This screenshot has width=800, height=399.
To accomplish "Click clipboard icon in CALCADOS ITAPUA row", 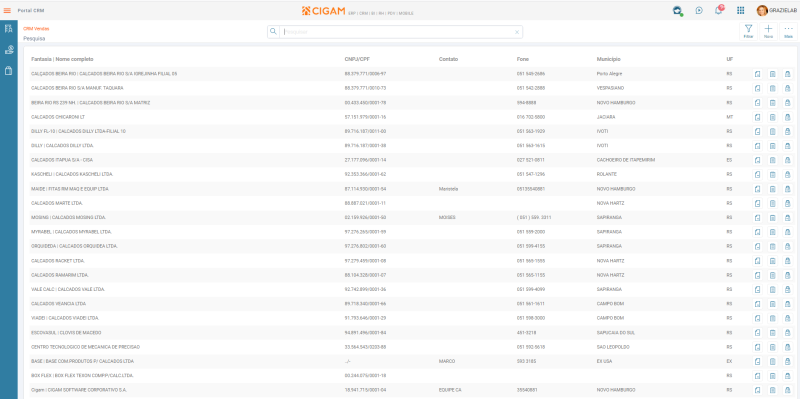I will click(772, 160).
